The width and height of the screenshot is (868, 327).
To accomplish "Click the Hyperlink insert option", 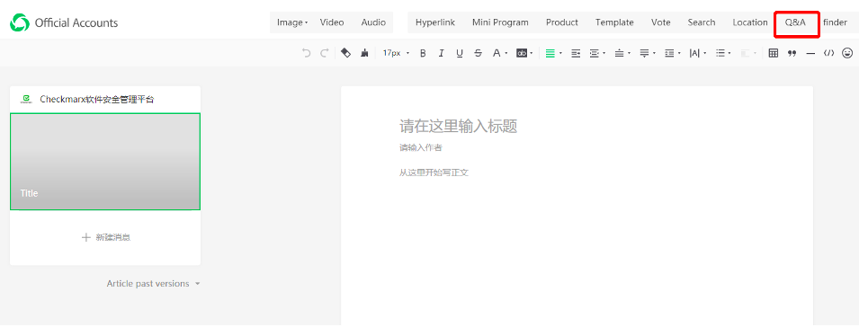I will pos(435,22).
